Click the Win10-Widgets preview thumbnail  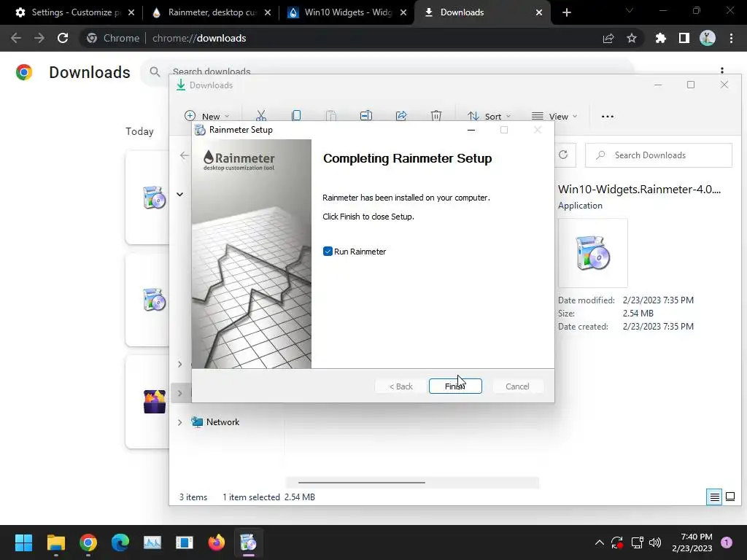[x=592, y=253]
